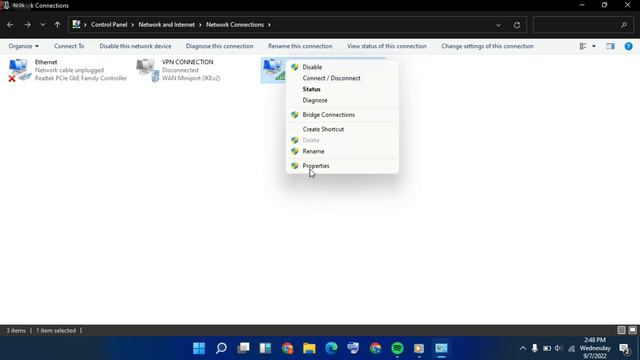This screenshot has height=360, width=640.
Task: Open taskbar Search
Action: click(x=221, y=348)
